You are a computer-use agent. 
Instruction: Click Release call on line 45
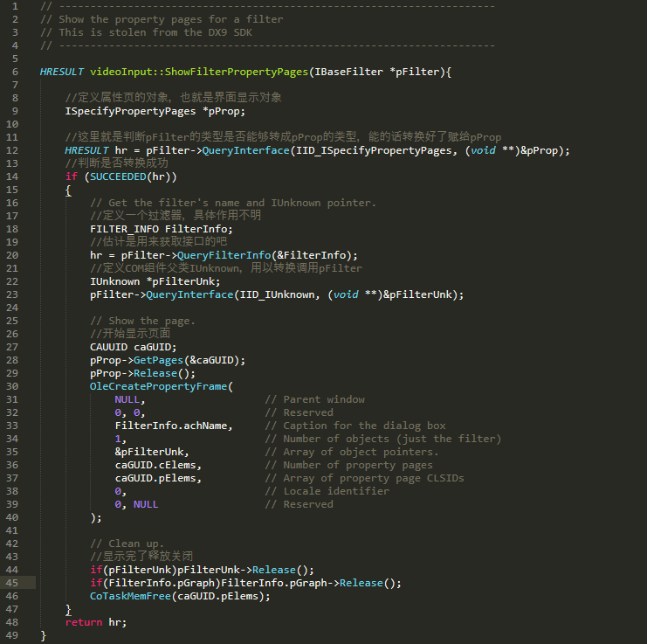pyautogui.click(x=361, y=584)
